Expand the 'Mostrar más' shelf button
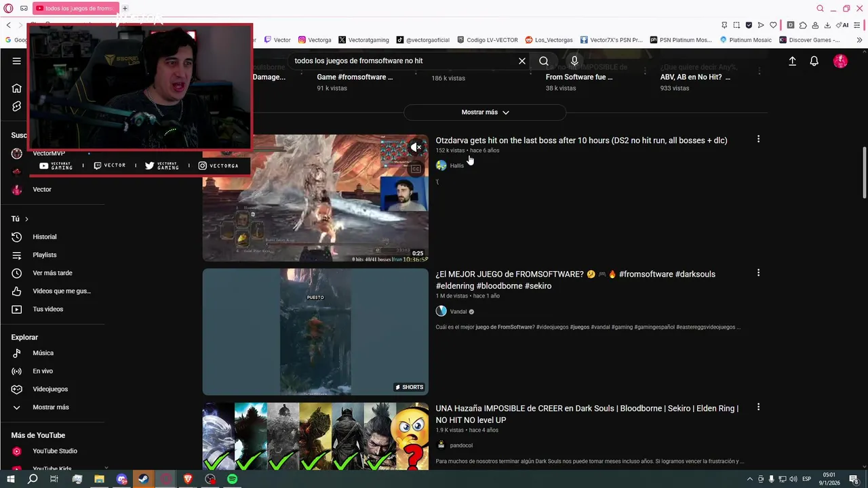Image resolution: width=868 pixels, height=488 pixels. pyautogui.click(x=485, y=113)
